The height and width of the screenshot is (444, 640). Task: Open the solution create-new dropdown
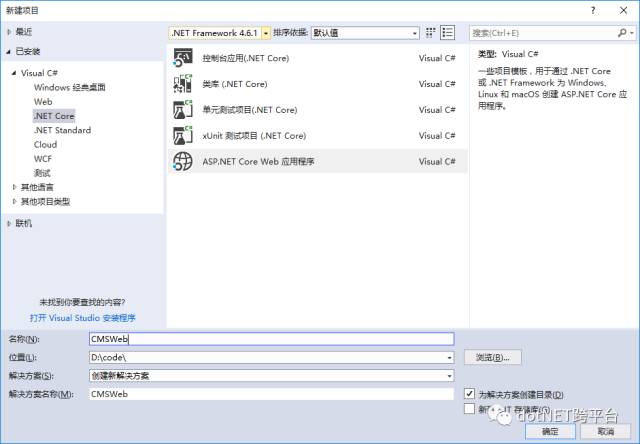tap(449, 376)
